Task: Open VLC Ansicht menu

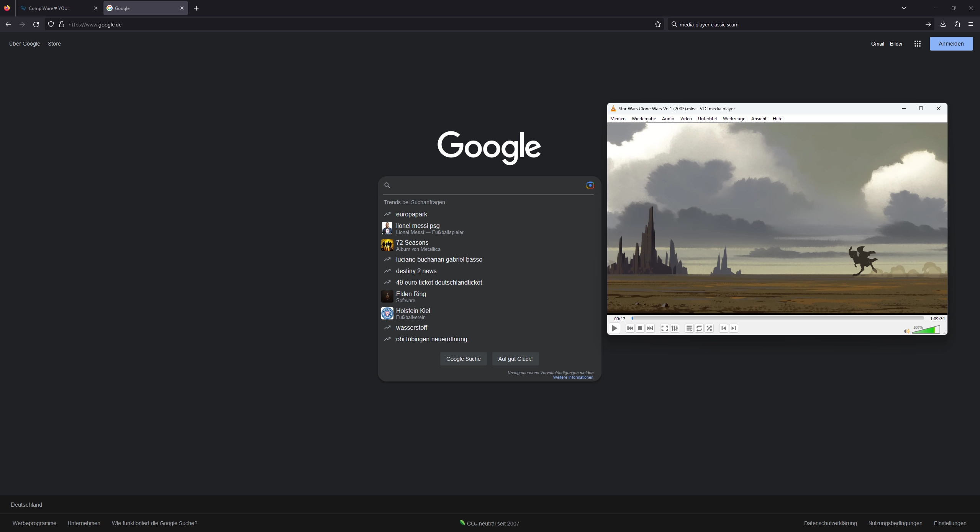Action: coord(759,119)
